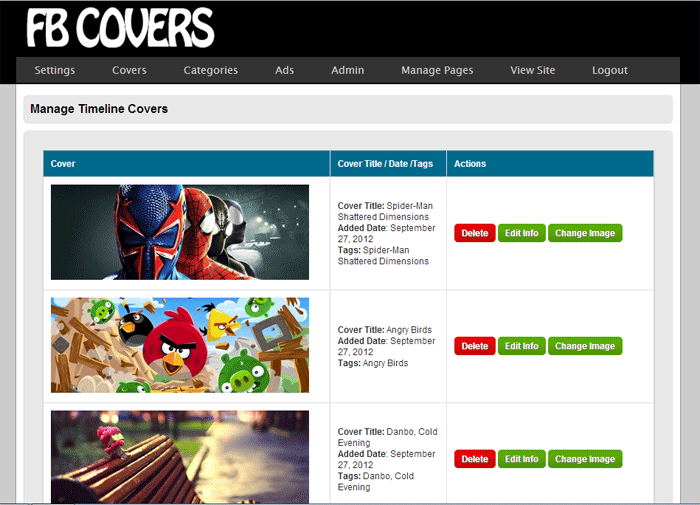
Task: Go to the Covers menu item
Action: pos(129,70)
